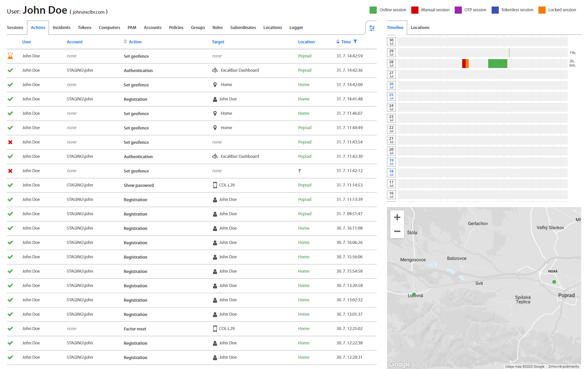The width and height of the screenshot is (588, 369).
Task: Click the Home geofence pin icon at 14:42:00
Action: 215,85
